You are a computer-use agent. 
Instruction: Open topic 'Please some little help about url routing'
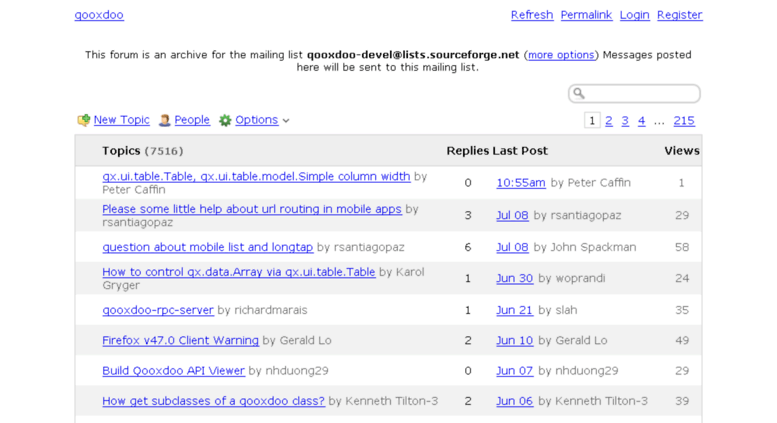tap(252, 209)
